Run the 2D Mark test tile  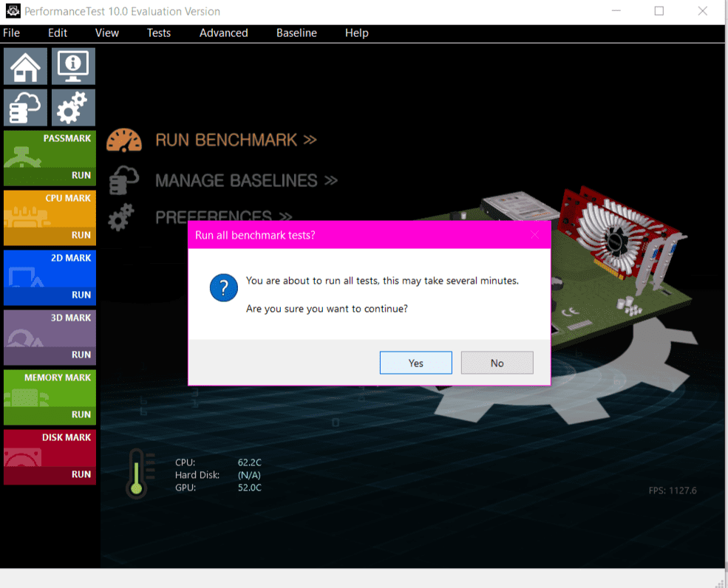click(x=50, y=278)
